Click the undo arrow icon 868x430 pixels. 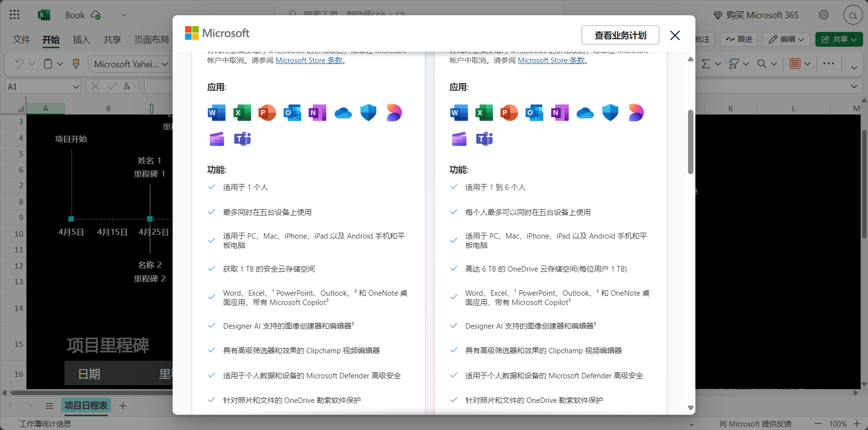19,63
